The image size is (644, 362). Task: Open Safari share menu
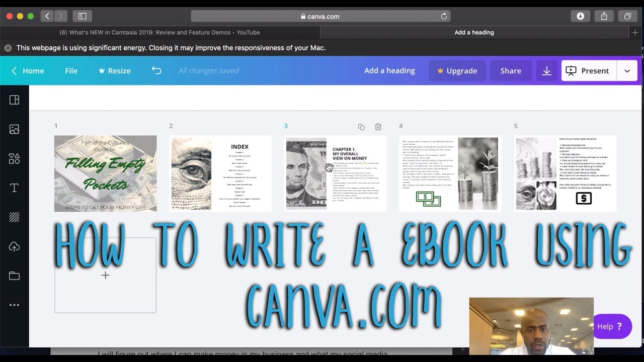coord(604,16)
